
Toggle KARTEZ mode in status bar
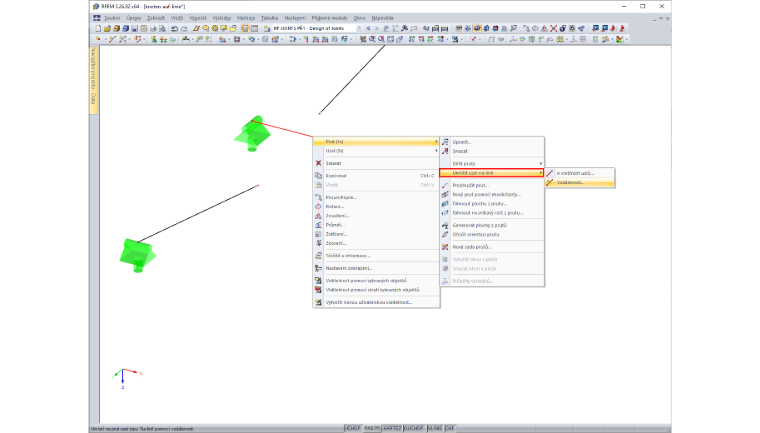(392, 428)
